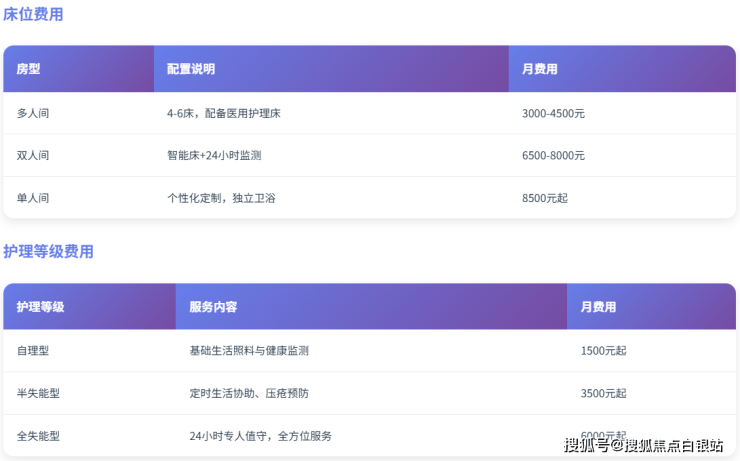Select the 护理等级 column header

click(x=40, y=307)
